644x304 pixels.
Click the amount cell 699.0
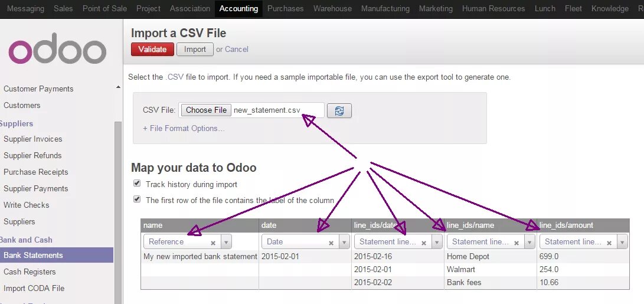[549, 257]
